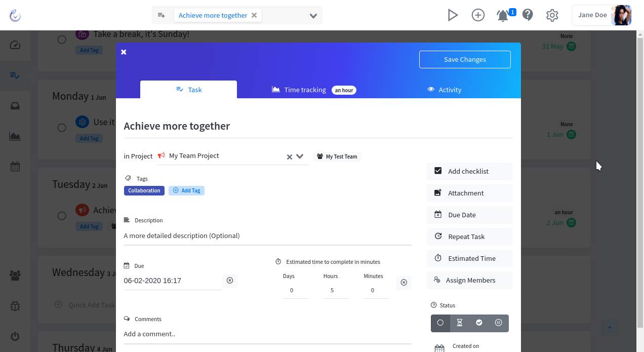This screenshot has height=352, width=644.
Task: Click the 2 Jun date icon
Action: click(x=571, y=222)
